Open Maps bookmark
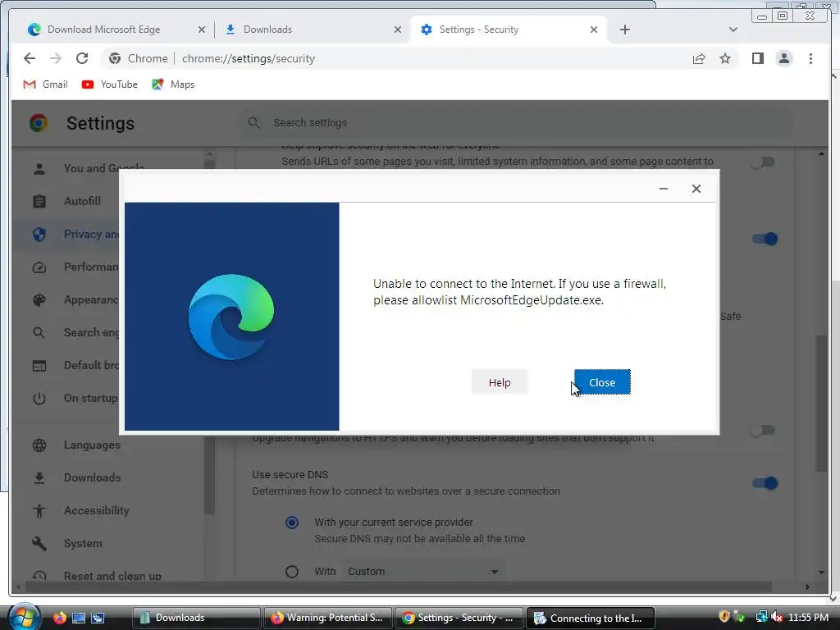Viewport: 840px width, 630px height. [173, 84]
